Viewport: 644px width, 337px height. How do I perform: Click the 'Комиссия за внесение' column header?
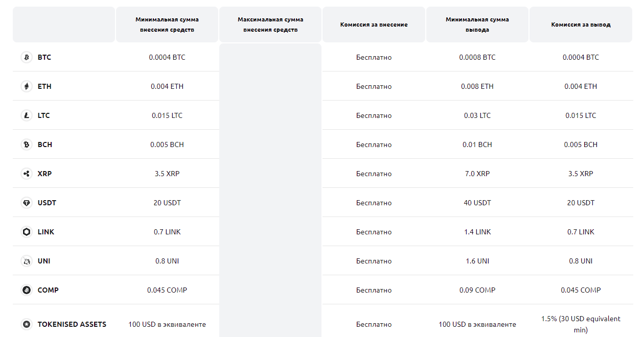click(374, 25)
